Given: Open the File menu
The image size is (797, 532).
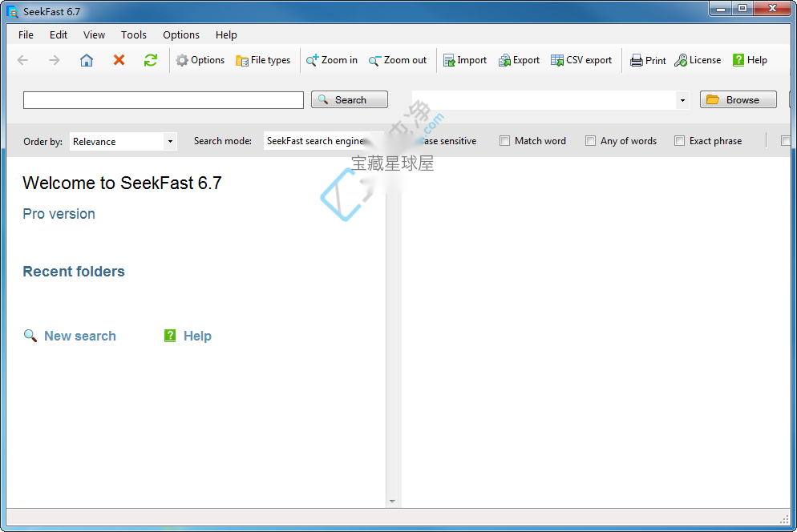Looking at the screenshot, I should coord(26,34).
